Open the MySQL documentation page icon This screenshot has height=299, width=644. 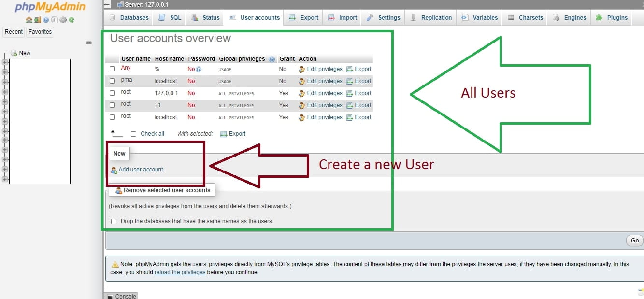pos(54,20)
